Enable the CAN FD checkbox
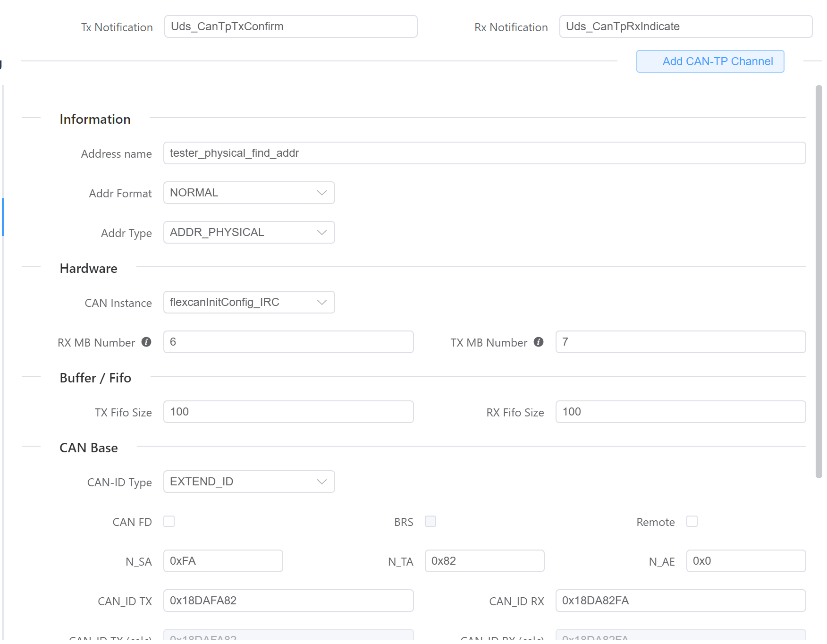Image resolution: width=827 pixels, height=644 pixels. 169,521
